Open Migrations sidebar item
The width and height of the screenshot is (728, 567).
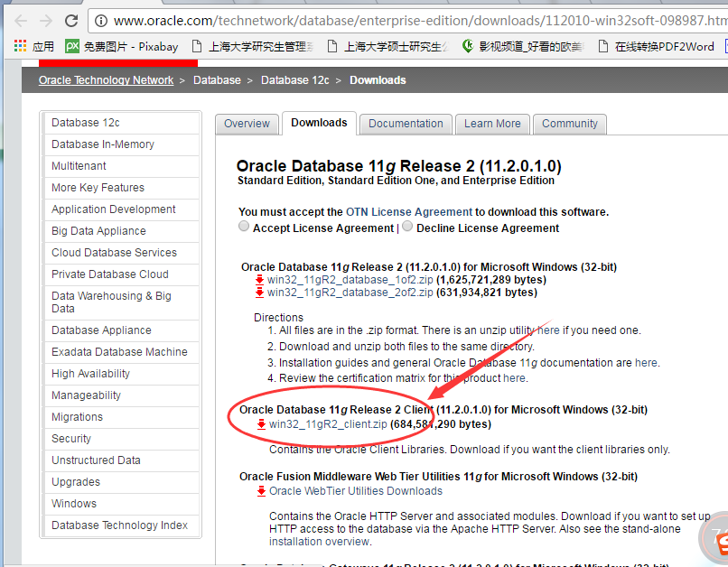pyautogui.click(x=122, y=417)
